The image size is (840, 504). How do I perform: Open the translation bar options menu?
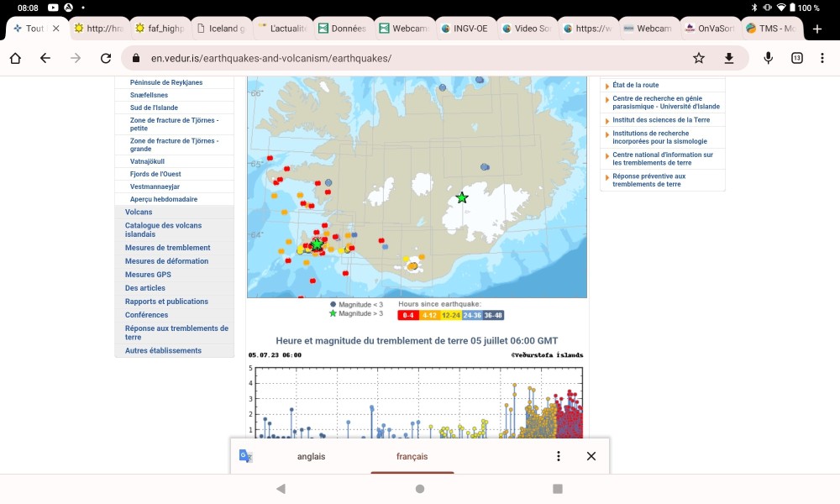click(557, 455)
